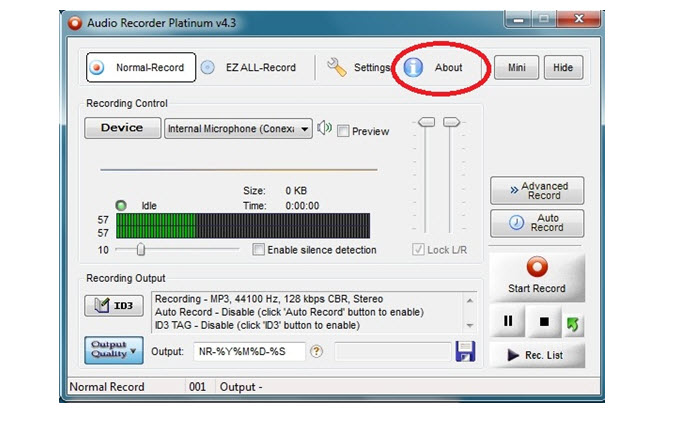Stop the recording
The image size is (678, 429).
[544, 321]
